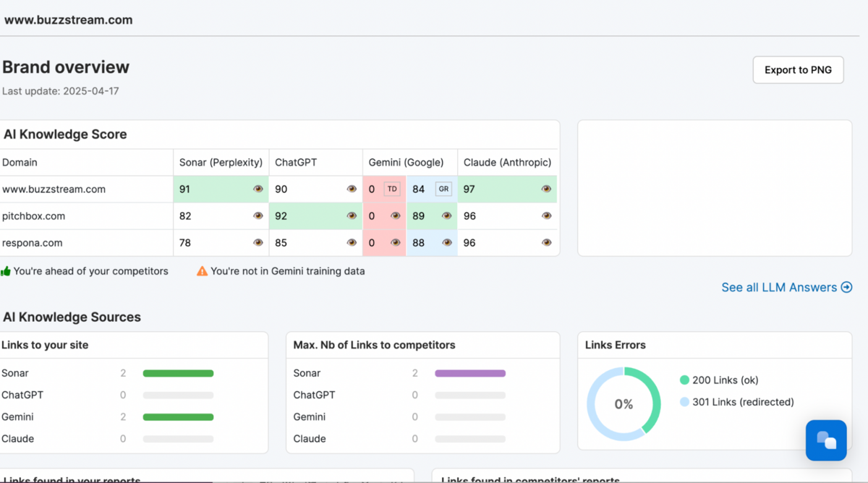Click the Sonar (Perplexity) column header
Viewport: 868px width, 483px height.
(x=221, y=162)
